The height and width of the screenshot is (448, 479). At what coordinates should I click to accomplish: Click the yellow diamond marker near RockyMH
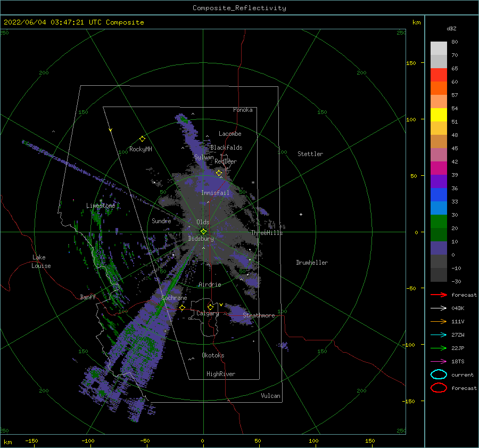pos(142,139)
